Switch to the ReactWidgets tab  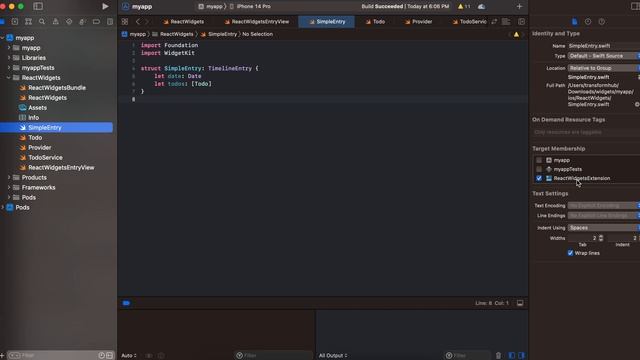(183, 22)
